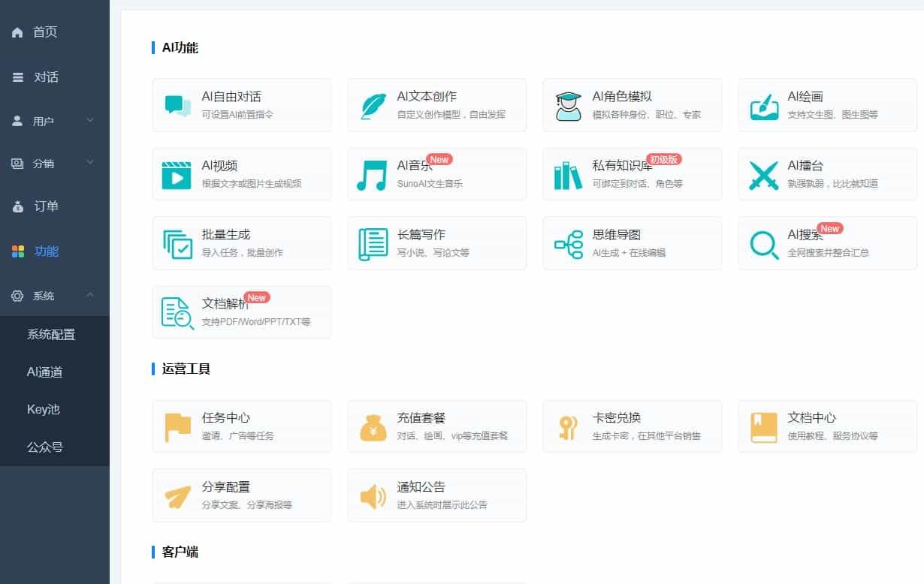The image size is (924, 584).
Task: Open the 充值套餐 card title
Action: (x=421, y=418)
